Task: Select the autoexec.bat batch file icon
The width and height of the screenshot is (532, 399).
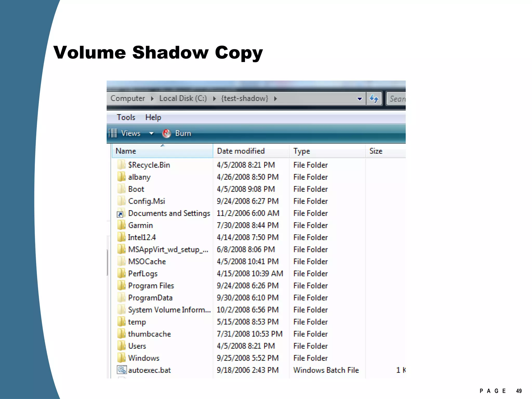Action: (x=122, y=370)
